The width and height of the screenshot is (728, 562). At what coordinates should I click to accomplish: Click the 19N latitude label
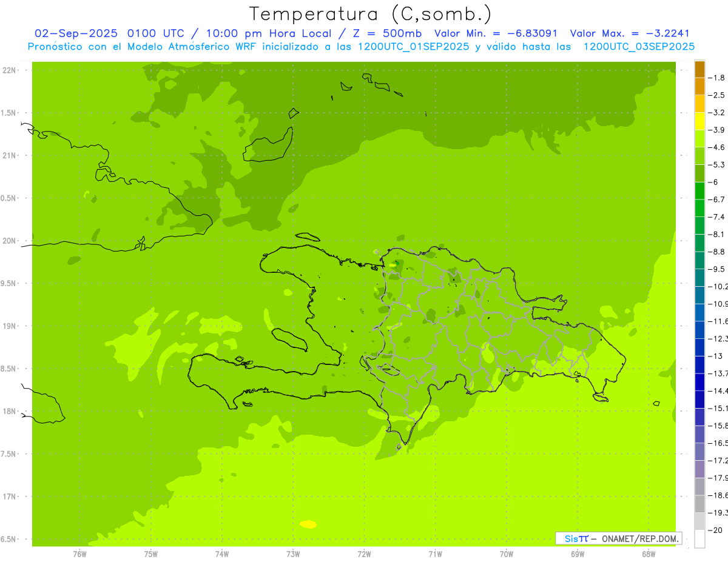tap(9, 326)
